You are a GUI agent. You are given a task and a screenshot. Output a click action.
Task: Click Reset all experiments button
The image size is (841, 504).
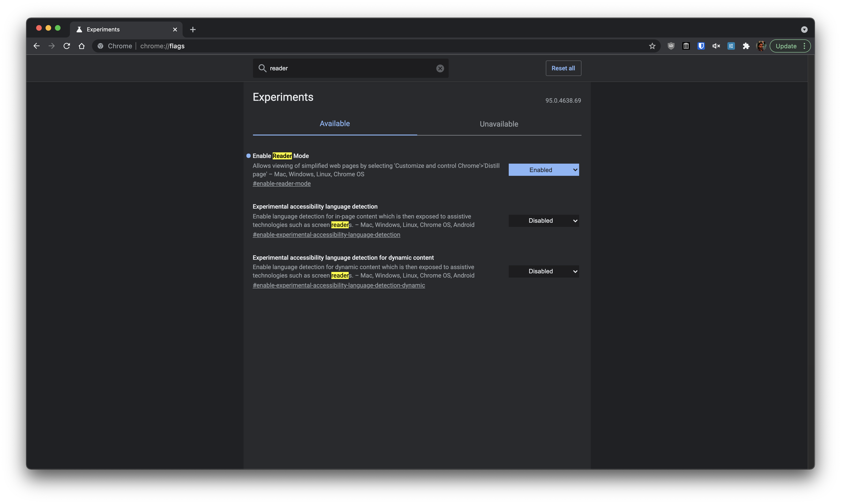pos(563,68)
